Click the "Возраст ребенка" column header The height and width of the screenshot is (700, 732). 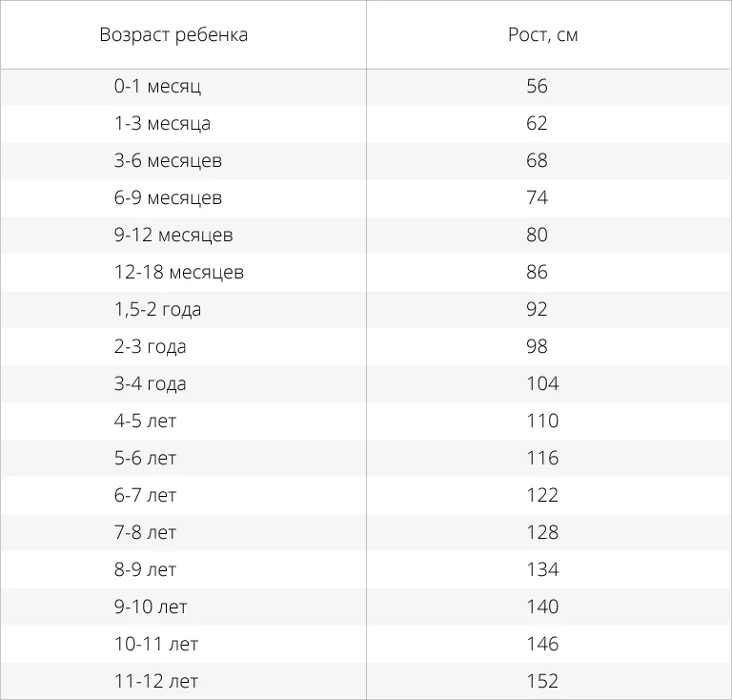coord(173,35)
